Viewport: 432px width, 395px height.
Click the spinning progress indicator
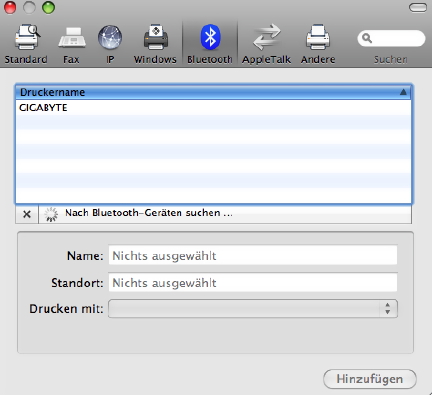tap(51, 214)
